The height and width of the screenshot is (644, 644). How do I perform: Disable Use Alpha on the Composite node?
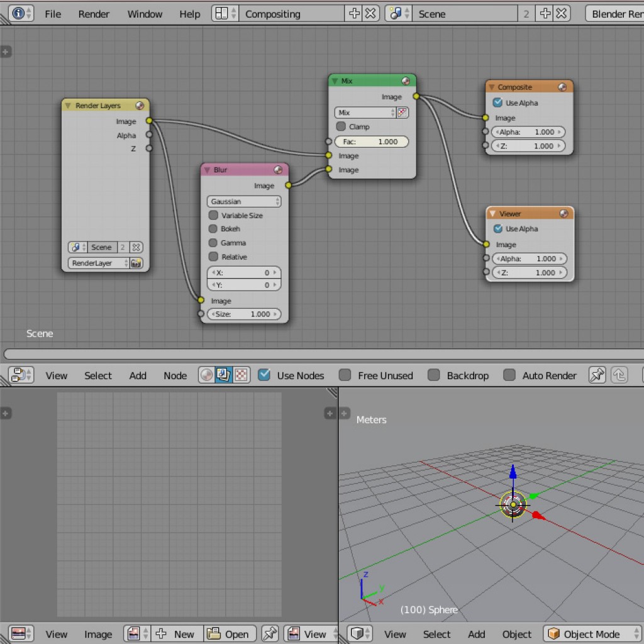point(497,103)
